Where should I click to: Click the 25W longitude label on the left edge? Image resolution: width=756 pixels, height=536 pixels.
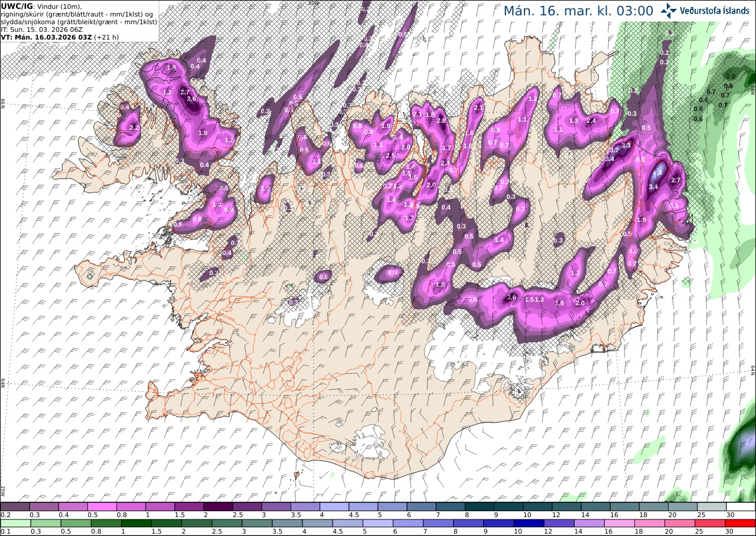pyautogui.click(x=3, y=491)
